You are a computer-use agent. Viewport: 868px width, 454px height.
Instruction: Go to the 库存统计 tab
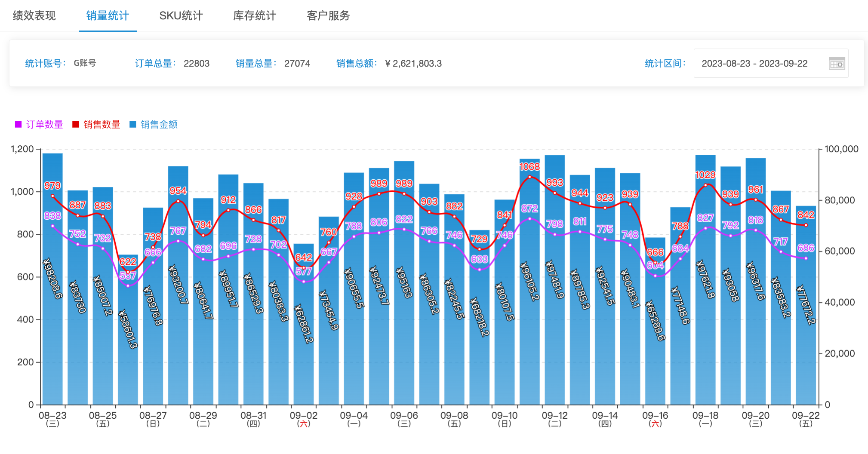255,16
